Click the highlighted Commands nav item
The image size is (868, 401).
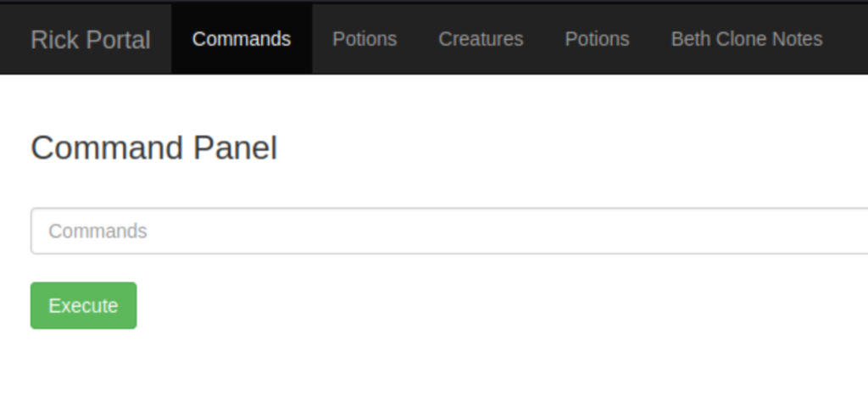pyautogui.click(x=242, y=39)
